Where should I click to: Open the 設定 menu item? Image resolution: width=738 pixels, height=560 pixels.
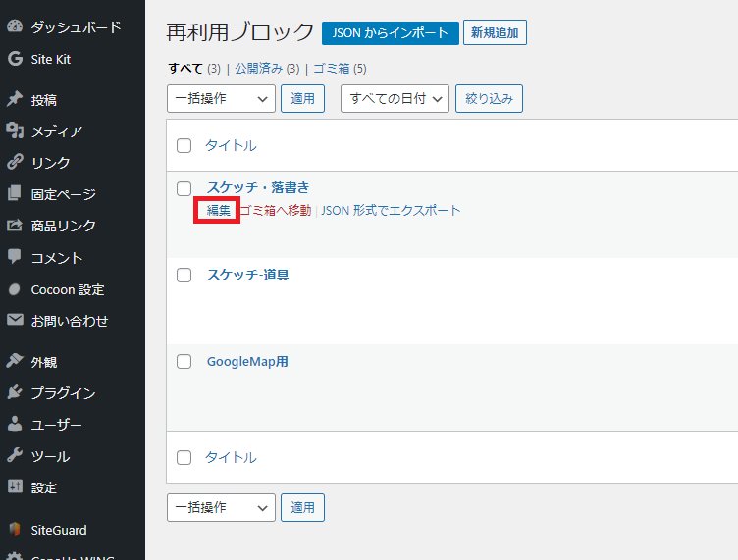(44, 487)
